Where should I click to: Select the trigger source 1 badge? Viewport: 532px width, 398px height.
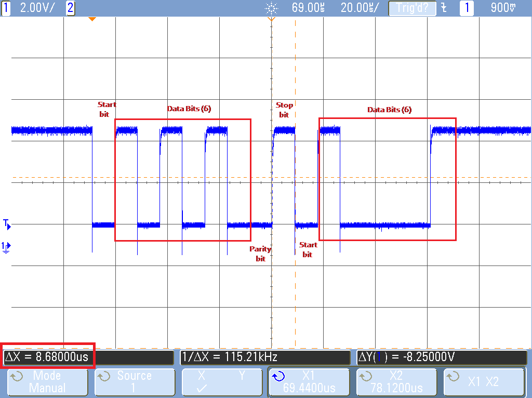coord(466,7)
